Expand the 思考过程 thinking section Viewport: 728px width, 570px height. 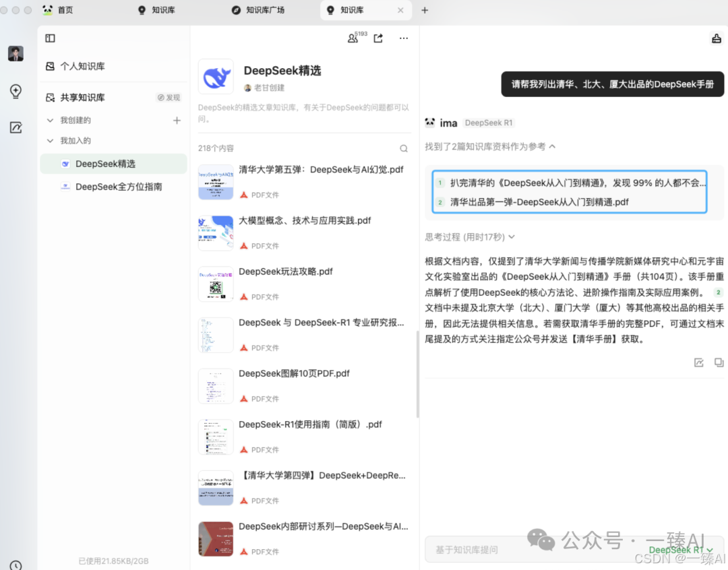click(x=470, y=236)
